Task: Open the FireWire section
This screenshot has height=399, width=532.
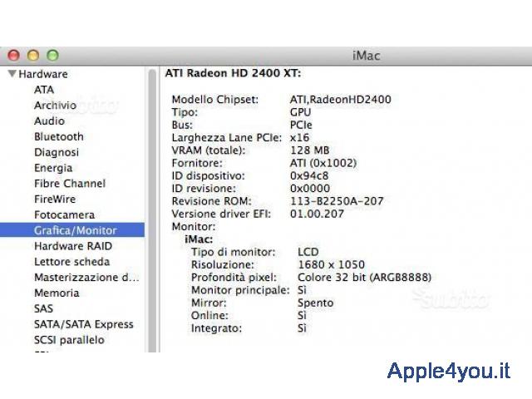Action: coord(55,199)
